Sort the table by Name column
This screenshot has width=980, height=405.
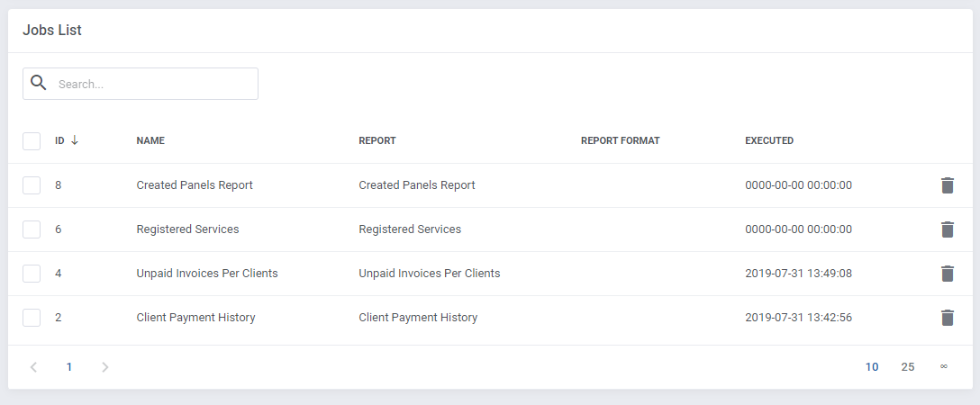coord(150,141)
